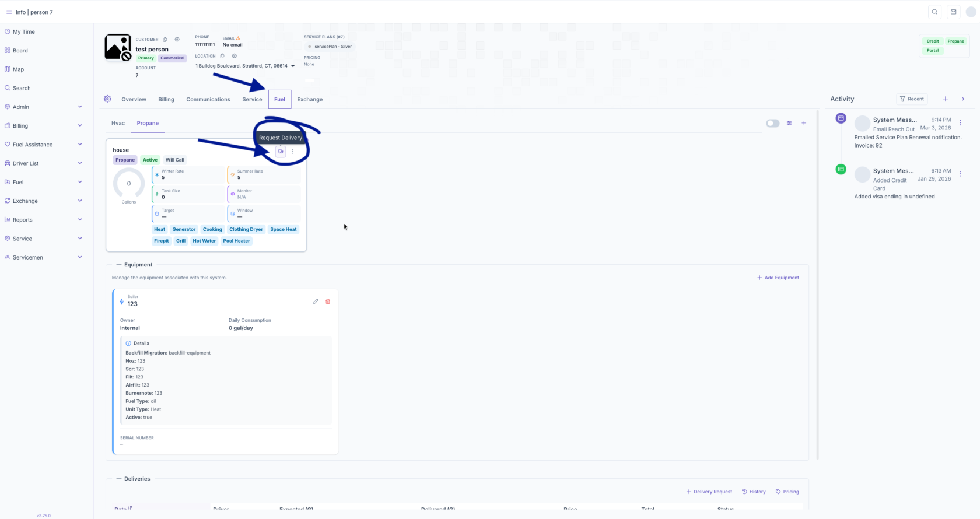Image resolution: width=980 pixels, height=519 pixels.
Task: Switch to the Billing tab
Action: pos(166,100)
